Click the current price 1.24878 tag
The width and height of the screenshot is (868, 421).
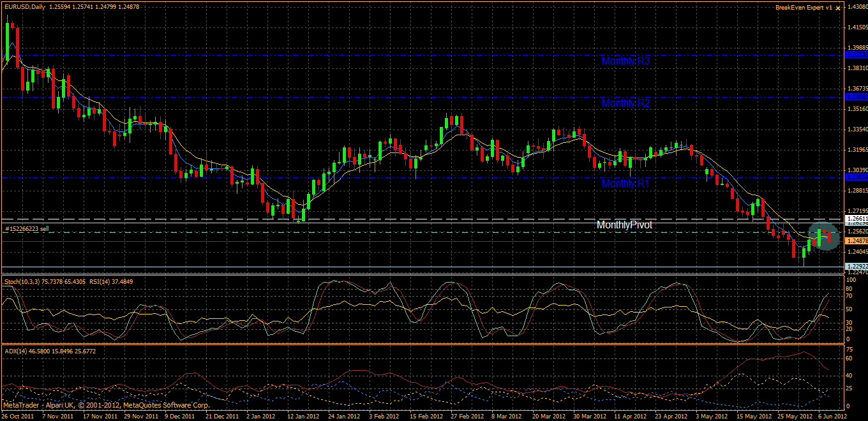[x=856, y=241]
